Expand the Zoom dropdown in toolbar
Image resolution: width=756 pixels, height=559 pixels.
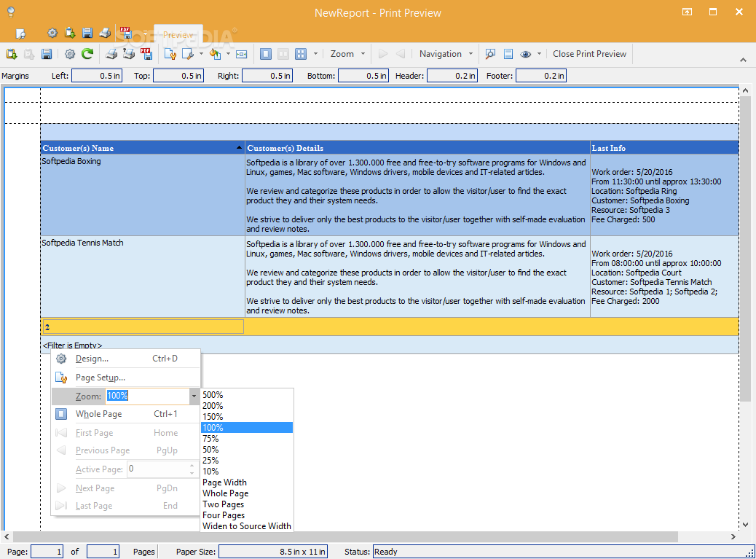coord(363,54)
